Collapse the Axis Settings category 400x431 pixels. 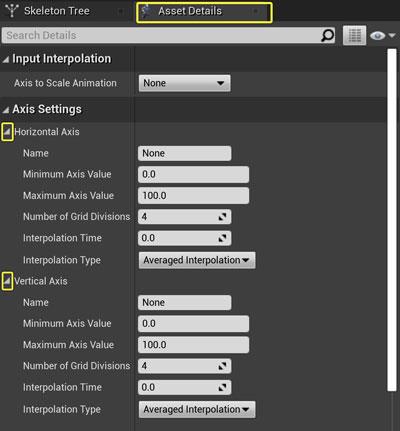[x=6, y=110]
